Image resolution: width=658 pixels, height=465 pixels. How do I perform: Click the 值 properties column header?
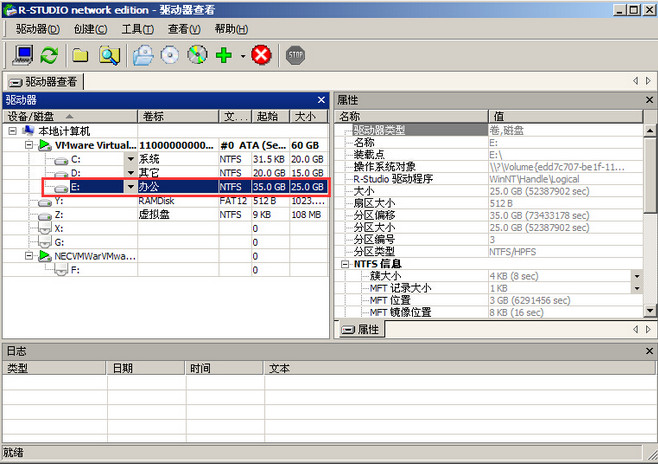point(566,116)
